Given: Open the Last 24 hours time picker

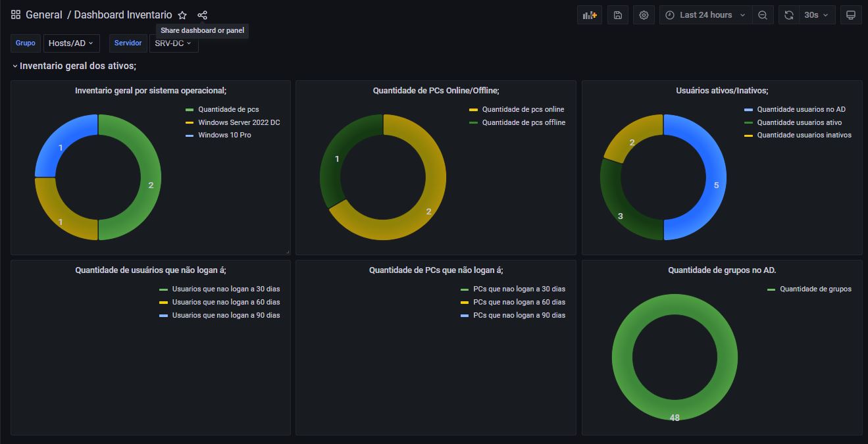Looking at the screenshot, I should pos(705,15).
